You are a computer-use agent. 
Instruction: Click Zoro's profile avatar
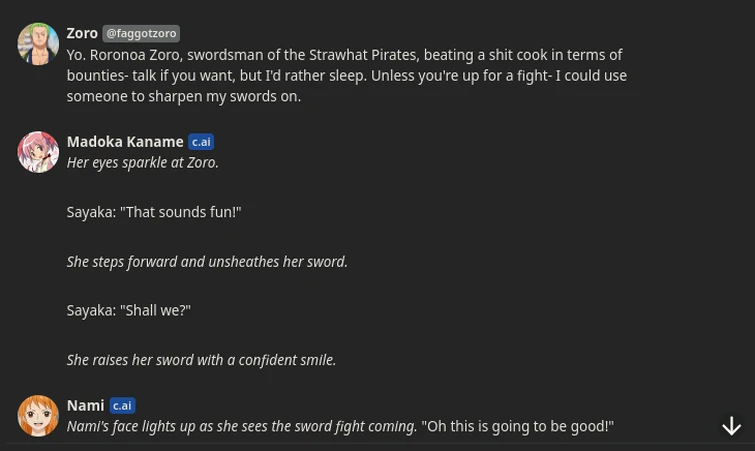pyautogui.click(x=38, y=44)
